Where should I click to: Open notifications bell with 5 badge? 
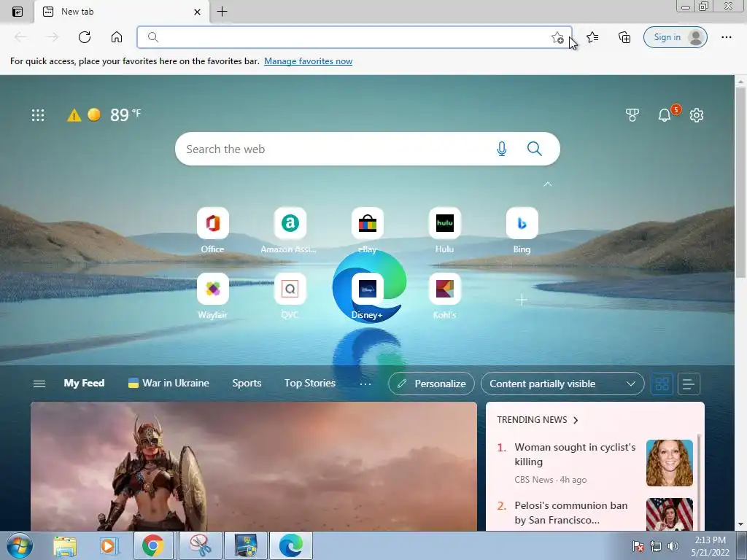(x=665, y=114)
